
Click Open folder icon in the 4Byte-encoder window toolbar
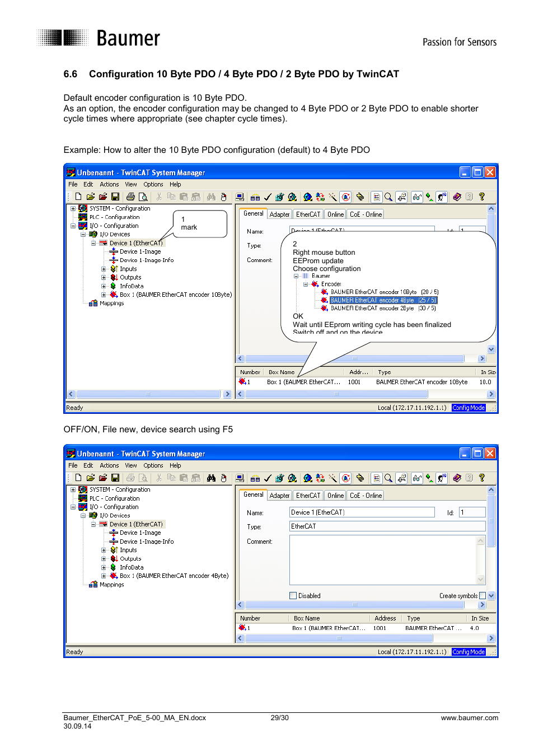91,478
